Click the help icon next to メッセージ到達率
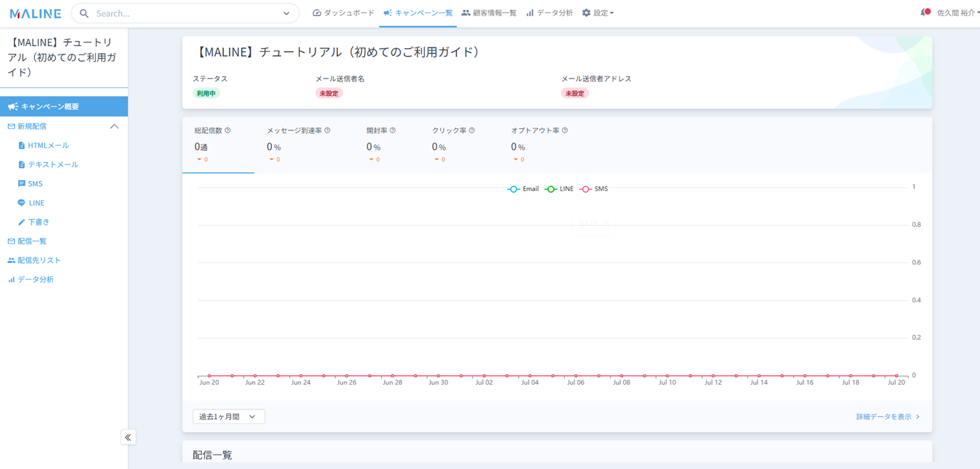980x469 pixels. pos(327,131)
